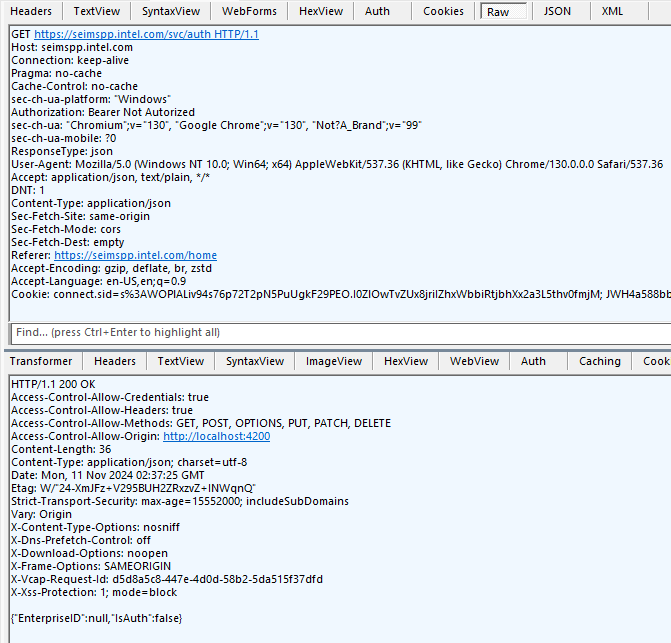Click the X-Vcap-Request-Id line
This screenshot has width=671, height=643.
point(167,580)
